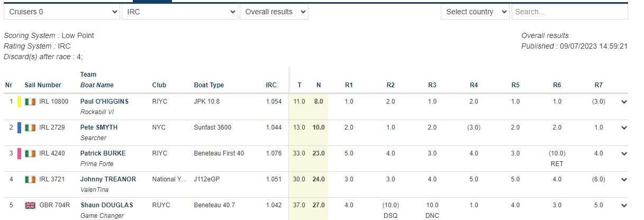Open Johnny TREANOR team link

108,179
